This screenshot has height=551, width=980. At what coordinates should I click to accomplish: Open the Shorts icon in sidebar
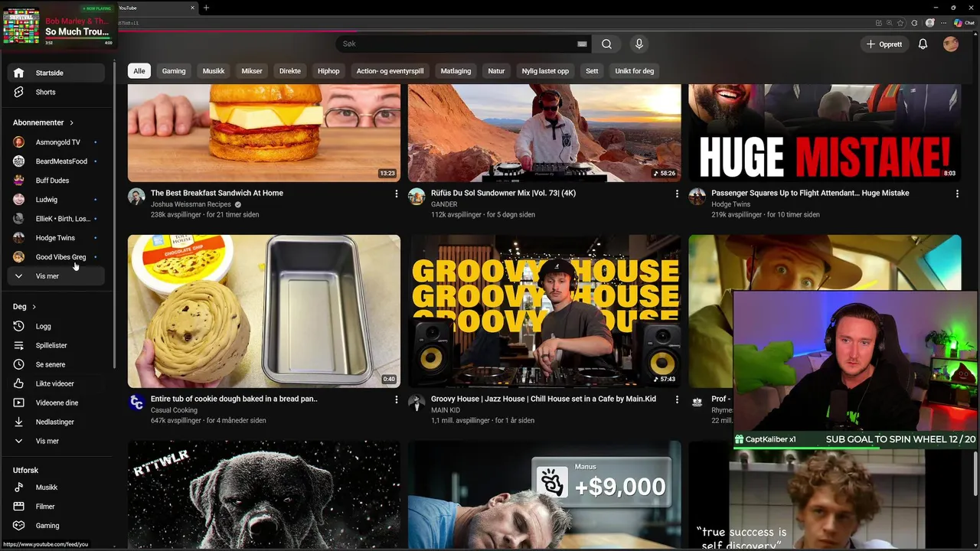pyautogui.click(x=19, y=92)
